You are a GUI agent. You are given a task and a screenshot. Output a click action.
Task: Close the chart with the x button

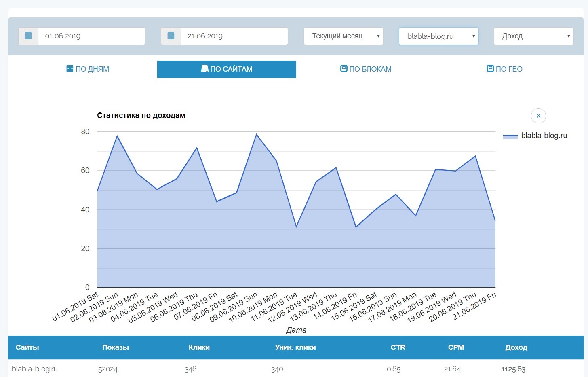click(538, 116)
